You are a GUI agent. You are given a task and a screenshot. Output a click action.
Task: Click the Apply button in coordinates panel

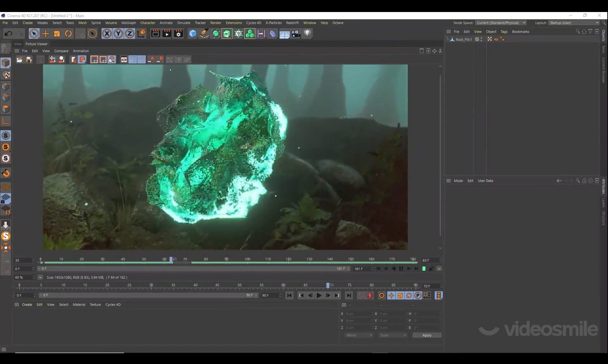click(427, 335)
